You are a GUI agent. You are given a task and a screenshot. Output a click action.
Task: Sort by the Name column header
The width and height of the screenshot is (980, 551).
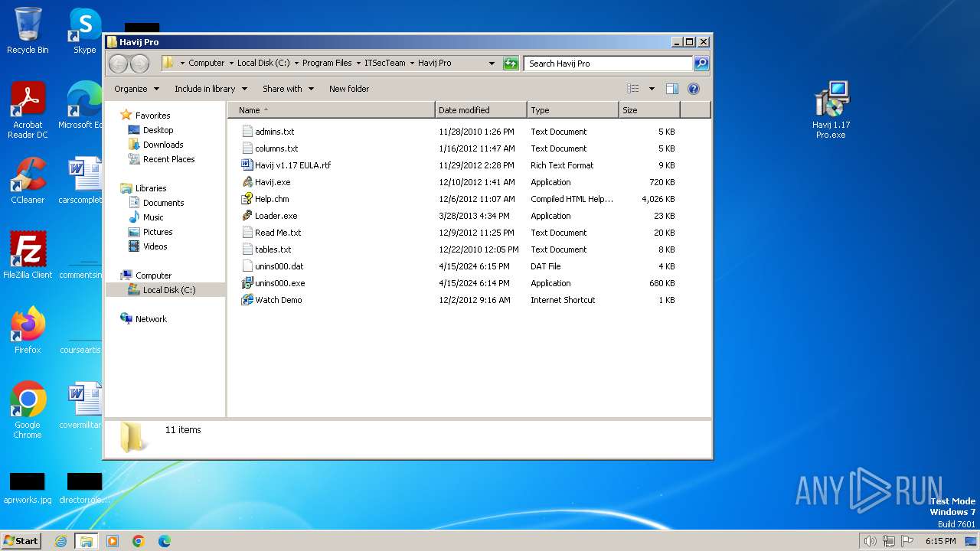pos(332,110)
